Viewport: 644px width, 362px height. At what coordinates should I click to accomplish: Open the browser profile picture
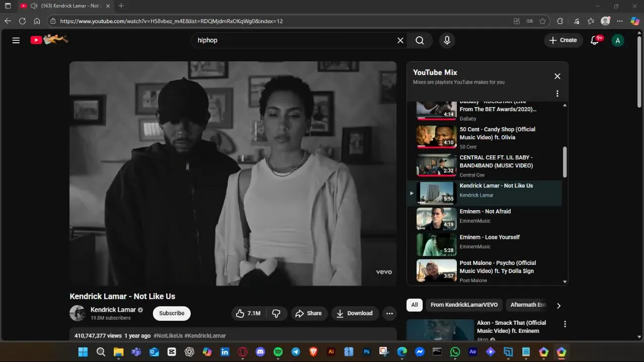point(606,21)
